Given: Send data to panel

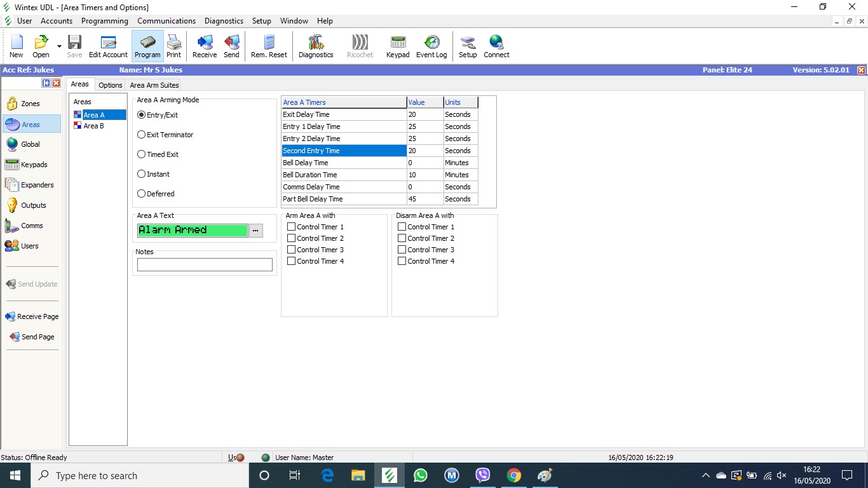Looking at the screenshot, I should pyautogui.click(x=231, y=46).
